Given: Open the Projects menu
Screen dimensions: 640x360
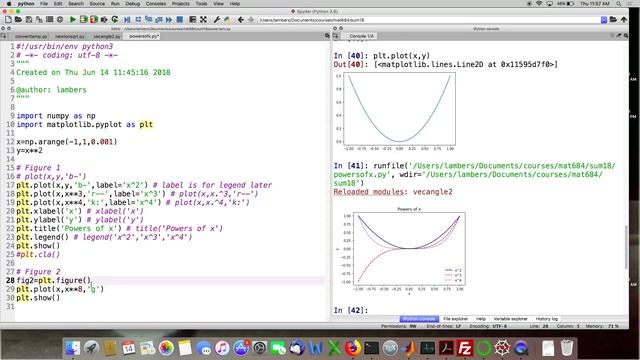Looking at the screenshot, I should click(180, 3).
